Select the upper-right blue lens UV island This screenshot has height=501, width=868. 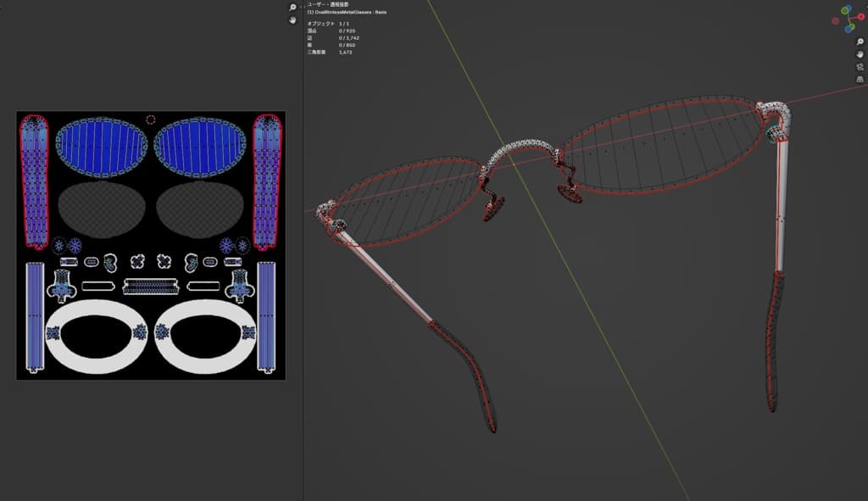click(x=200, y=148)
